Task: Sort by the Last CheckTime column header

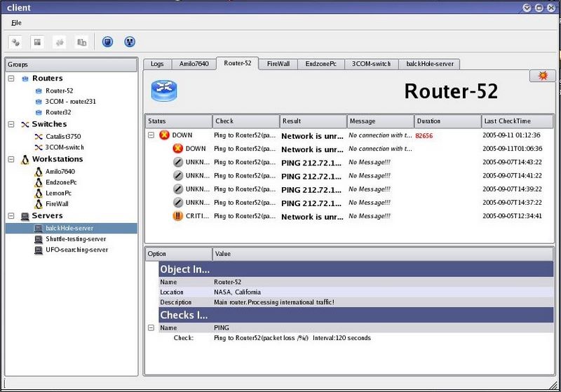Action: 517,121
